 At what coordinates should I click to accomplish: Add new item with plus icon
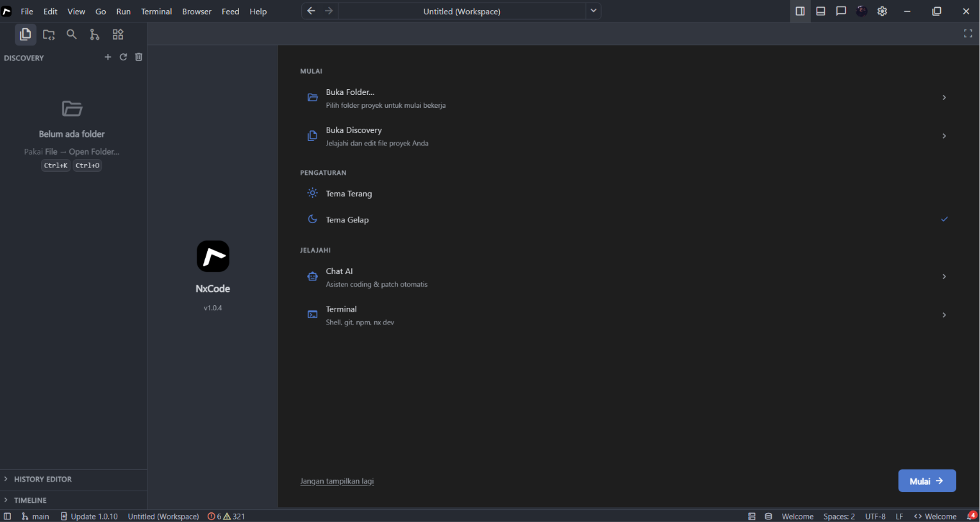(x=108, y=57)
